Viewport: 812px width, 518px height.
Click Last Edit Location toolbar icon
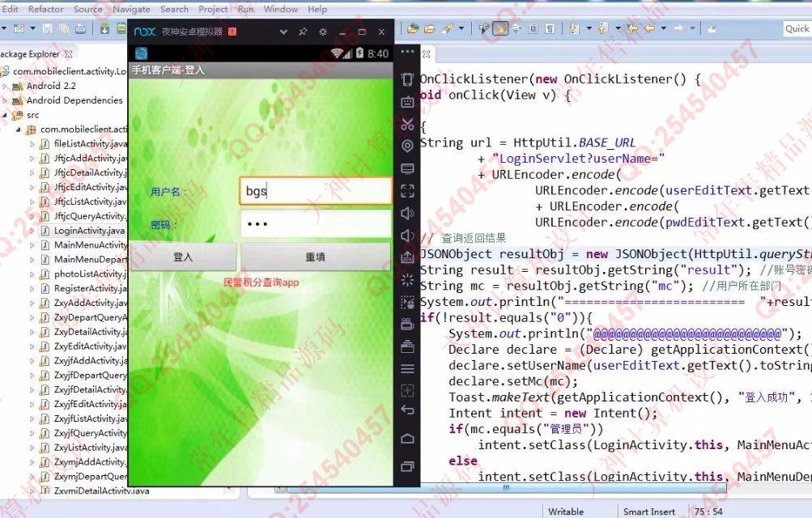[x=633, y=28]
